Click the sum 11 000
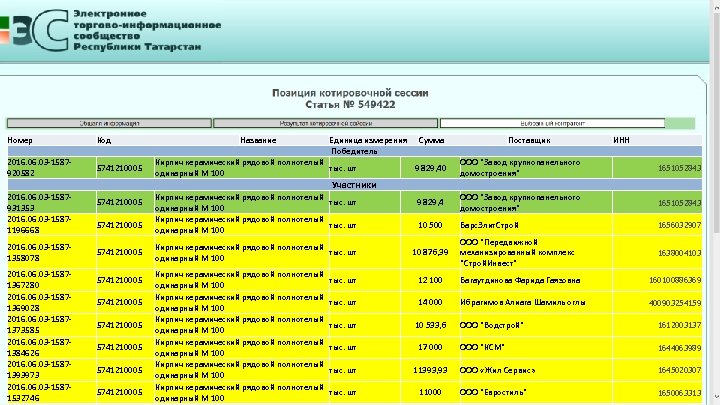The width and height of the screenshot is (720, 405). tap(430, 393)
